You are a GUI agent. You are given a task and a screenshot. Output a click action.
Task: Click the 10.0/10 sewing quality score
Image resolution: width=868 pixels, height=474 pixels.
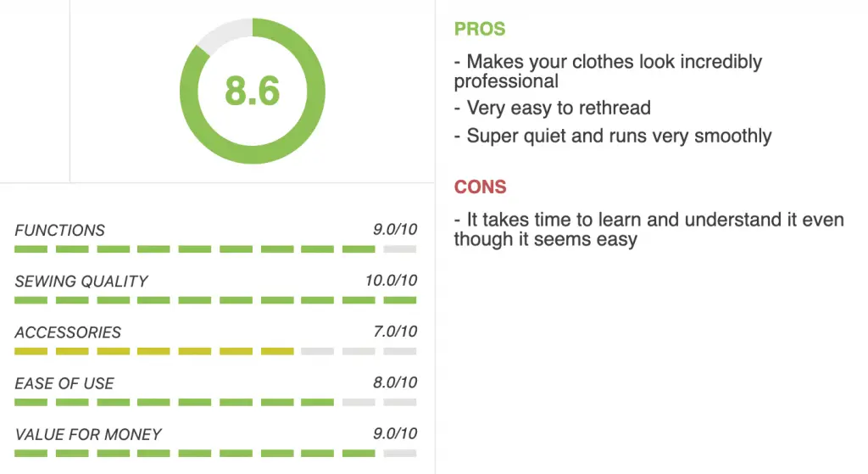(x=391, y=280)
